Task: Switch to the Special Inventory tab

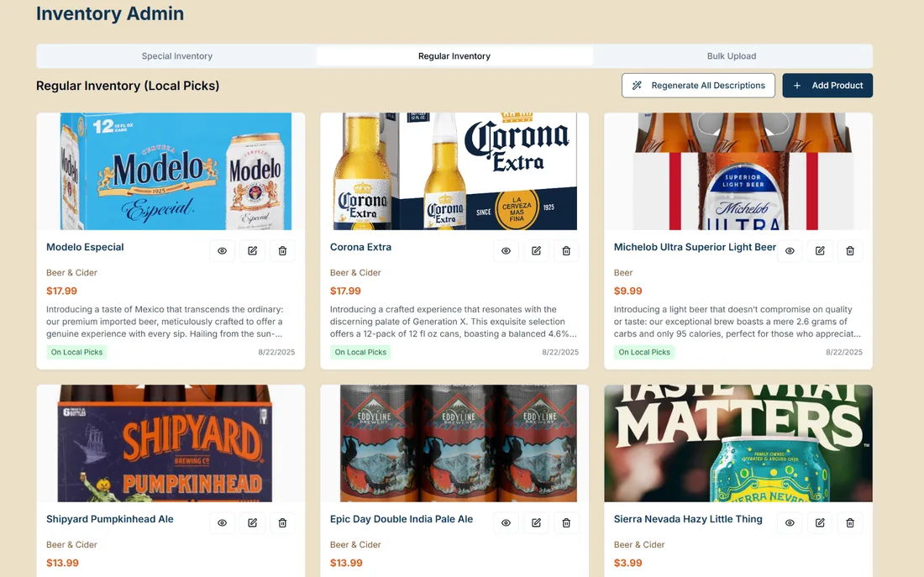Action: point(176,56)
